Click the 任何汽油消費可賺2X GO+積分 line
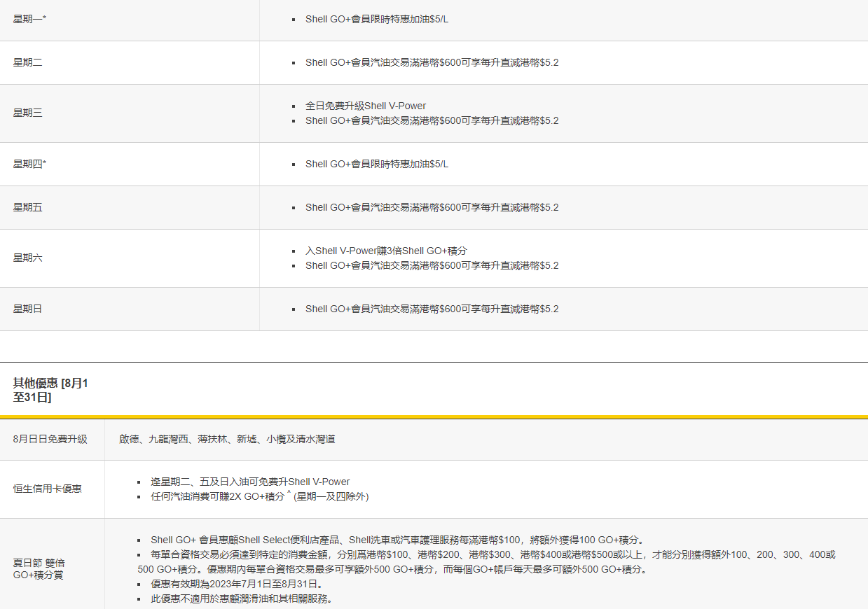 coord(259,496)
